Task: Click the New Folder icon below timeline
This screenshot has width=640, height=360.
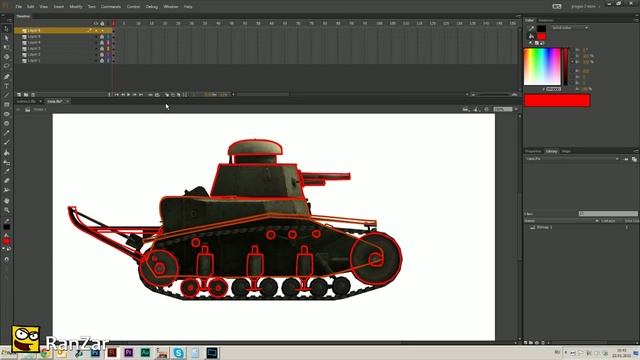Action: coord(26,95)
